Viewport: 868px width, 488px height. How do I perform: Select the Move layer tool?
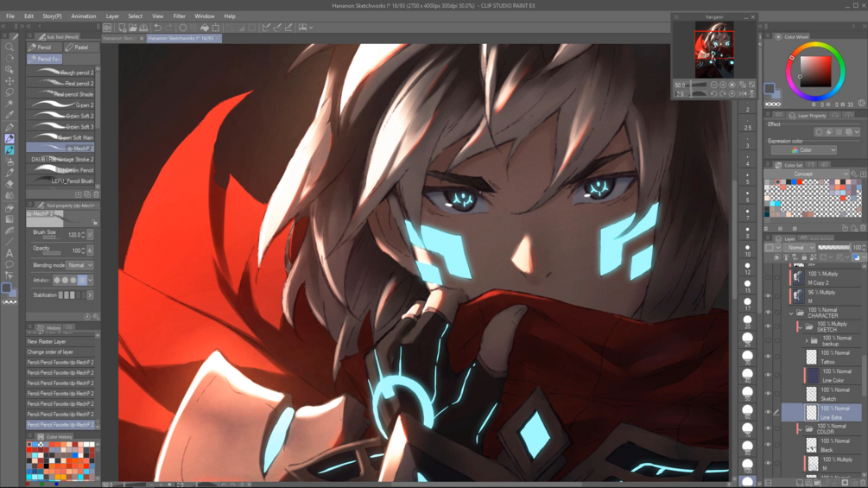coord(10,81)
